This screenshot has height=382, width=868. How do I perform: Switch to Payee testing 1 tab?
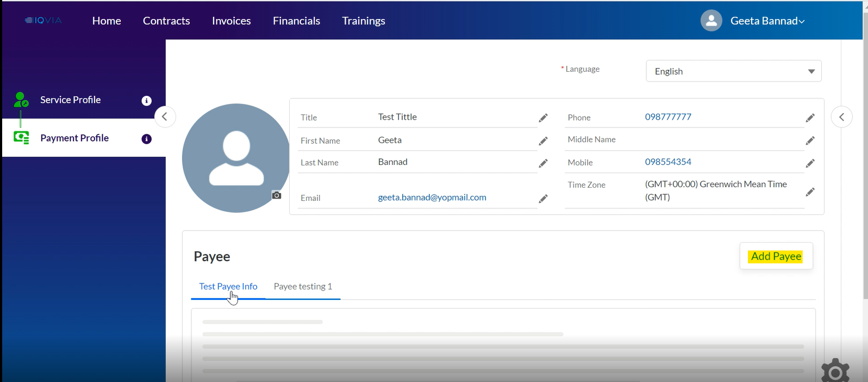tap(303, 287)
